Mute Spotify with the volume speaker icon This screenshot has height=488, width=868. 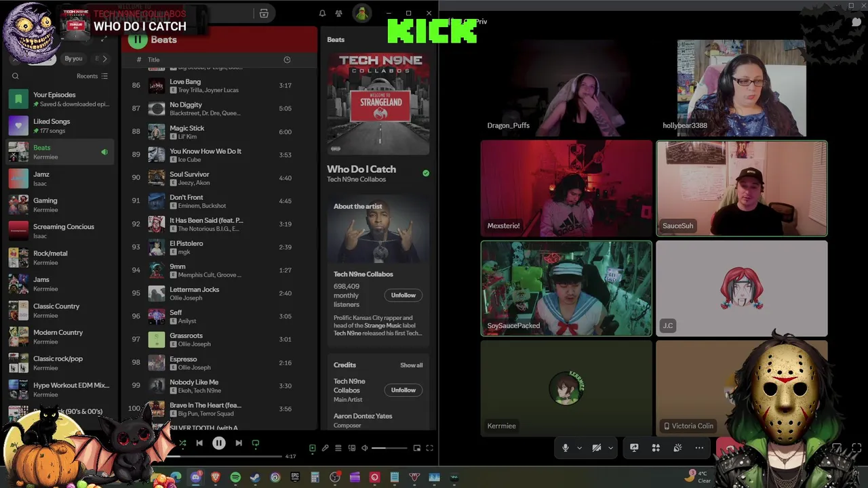click(x=364, y=448)
